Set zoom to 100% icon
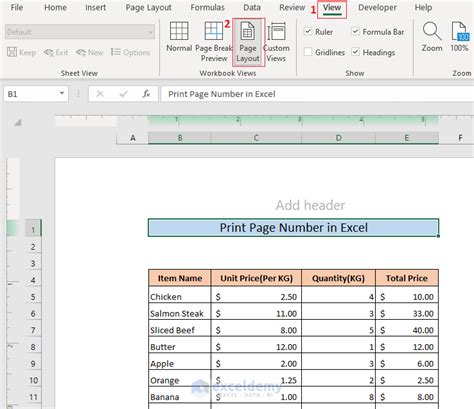This screenshot has height=409, width=474. [460, 37]
